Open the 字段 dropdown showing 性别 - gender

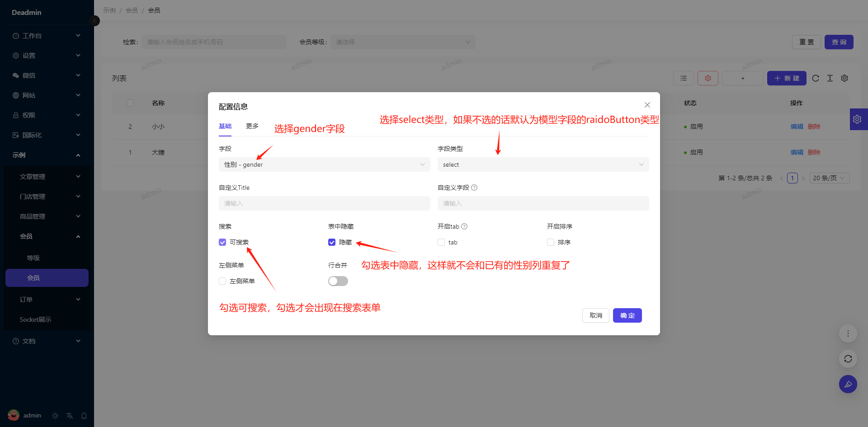[x=324, y=164]
